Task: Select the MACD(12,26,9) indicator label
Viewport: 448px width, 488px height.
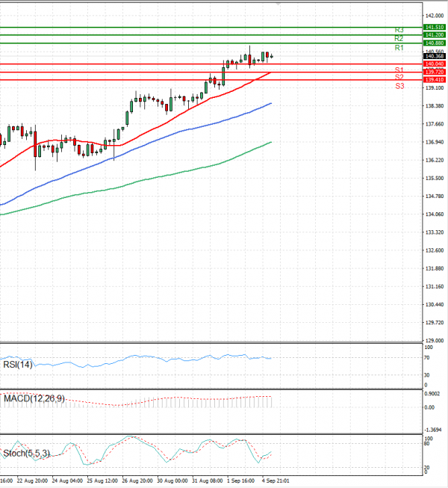Action: point(33,398)
